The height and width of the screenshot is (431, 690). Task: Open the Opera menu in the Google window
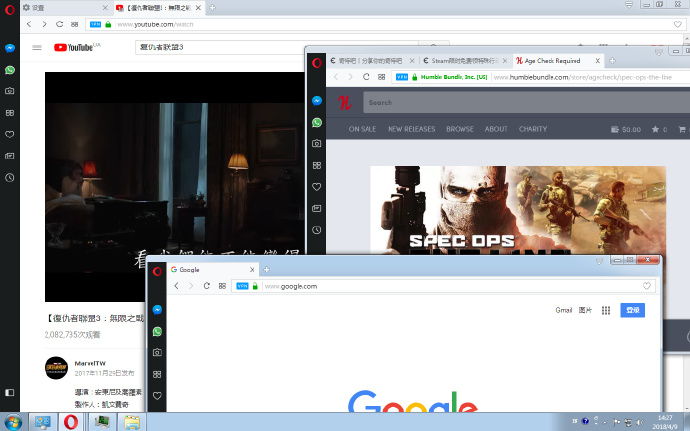158,270
